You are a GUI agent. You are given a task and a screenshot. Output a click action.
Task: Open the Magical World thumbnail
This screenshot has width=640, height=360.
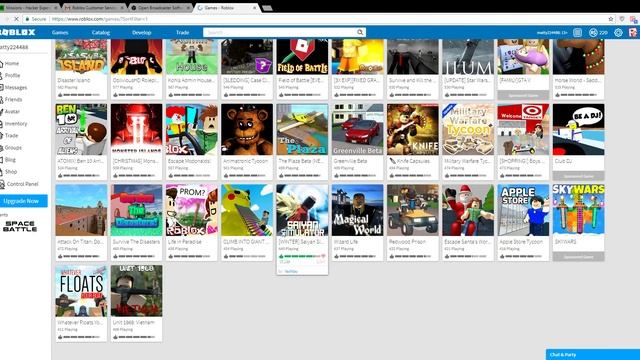click(358, 210)
